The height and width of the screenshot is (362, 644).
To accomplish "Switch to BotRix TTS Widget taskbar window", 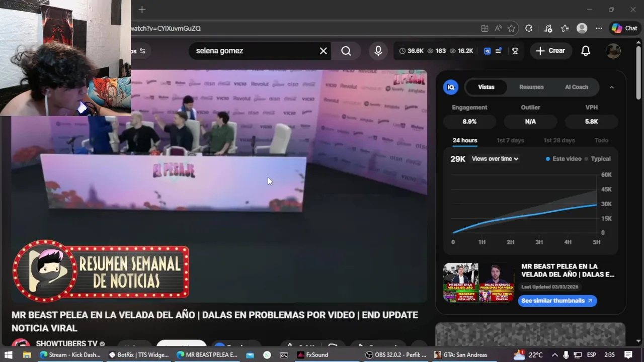I will pos(139,354).
